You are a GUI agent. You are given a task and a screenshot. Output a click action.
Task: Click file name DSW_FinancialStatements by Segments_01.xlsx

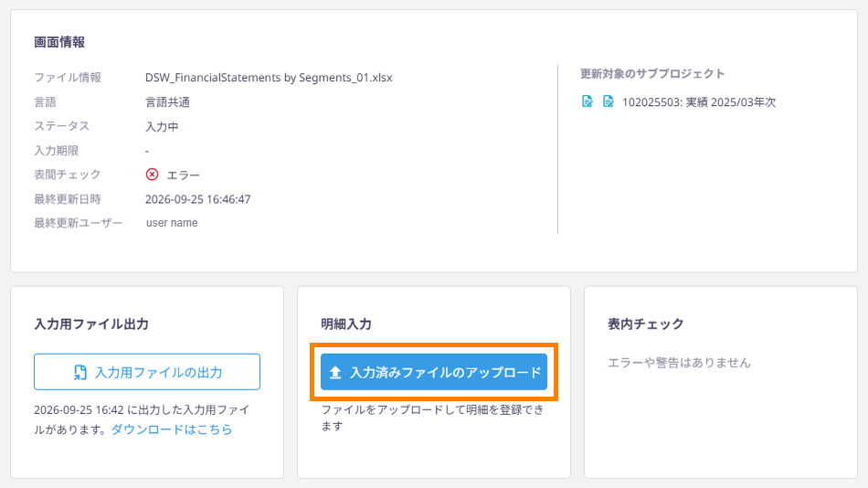tap(269, 78)
